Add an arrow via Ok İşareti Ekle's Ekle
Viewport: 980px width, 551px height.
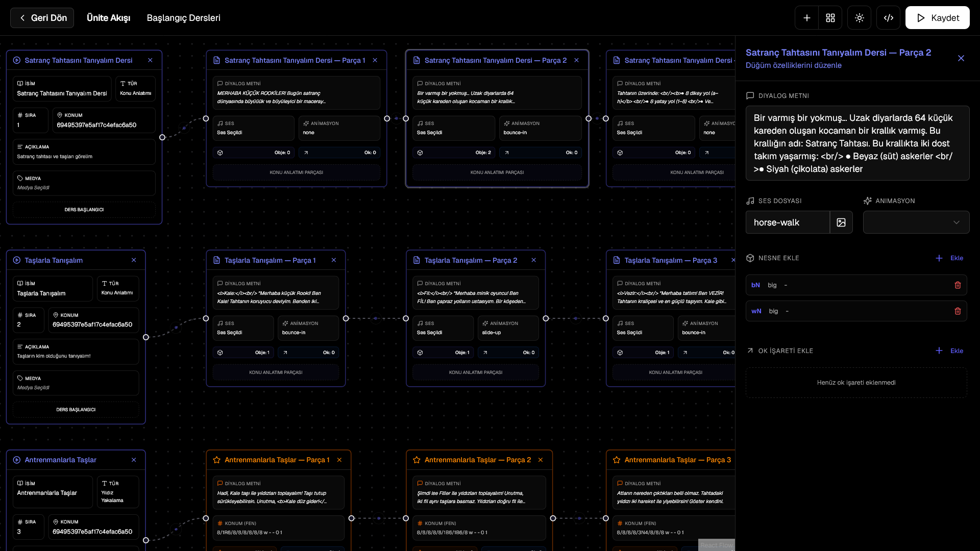(949, 351)
